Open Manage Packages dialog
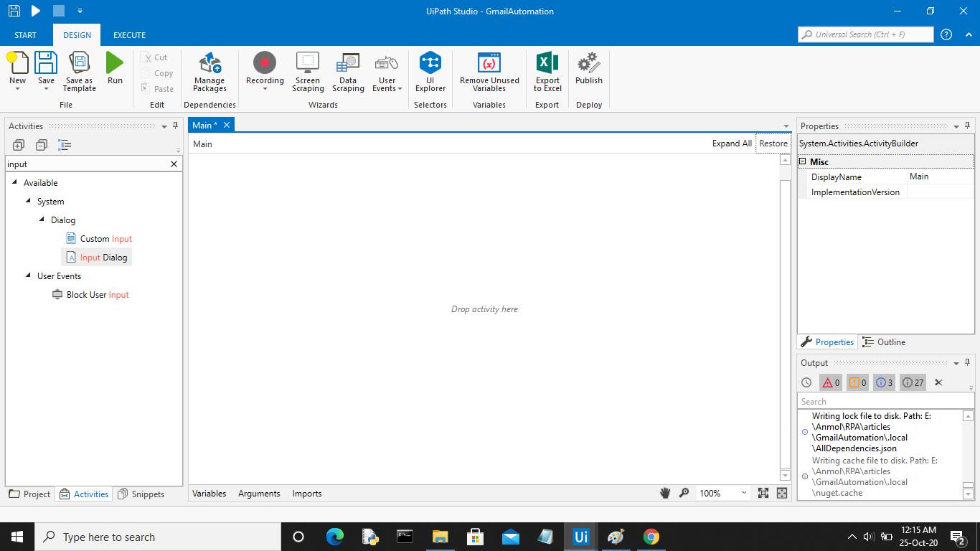This screenshot has width=980, height=551. tap(209, 72)
